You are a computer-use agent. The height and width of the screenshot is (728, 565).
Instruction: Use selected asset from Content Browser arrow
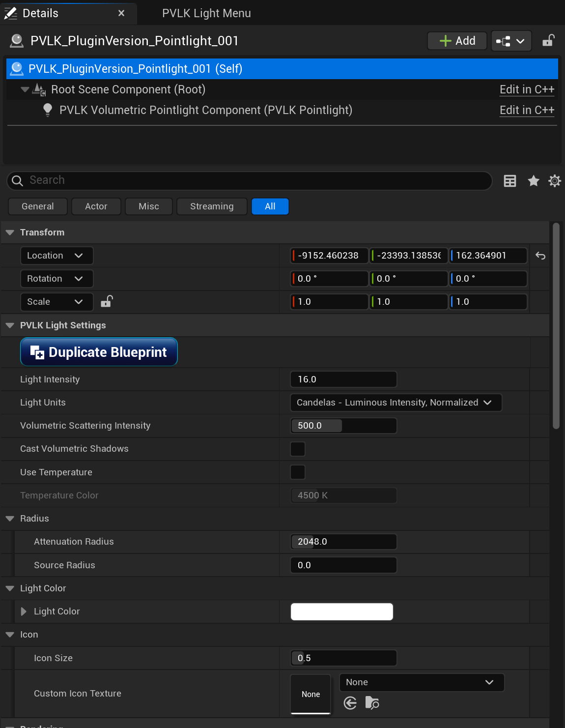pos(350,703)
